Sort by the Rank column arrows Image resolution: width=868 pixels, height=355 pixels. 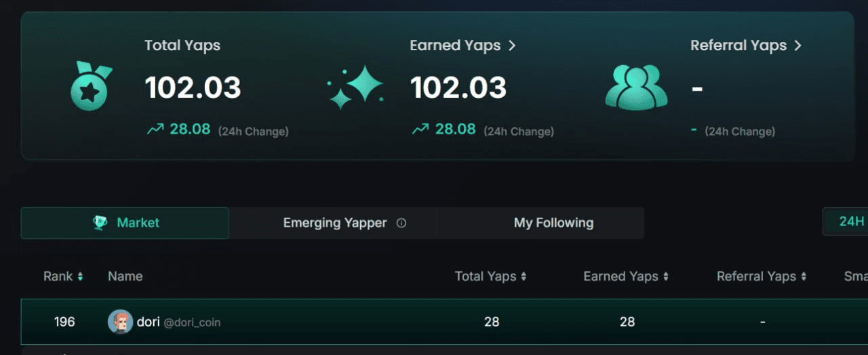80,276
